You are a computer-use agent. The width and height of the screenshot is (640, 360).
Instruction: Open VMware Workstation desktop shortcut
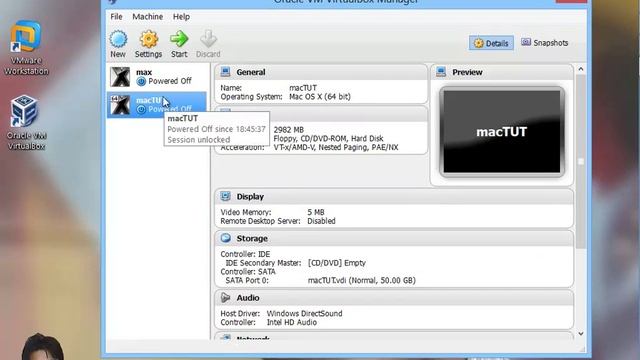(x=26, y=48)
